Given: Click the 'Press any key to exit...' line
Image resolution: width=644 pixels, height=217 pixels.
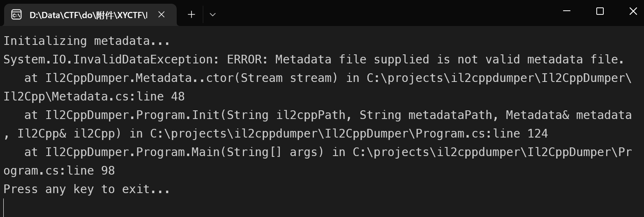Looking at the screenshot, I should pos(87,189).
